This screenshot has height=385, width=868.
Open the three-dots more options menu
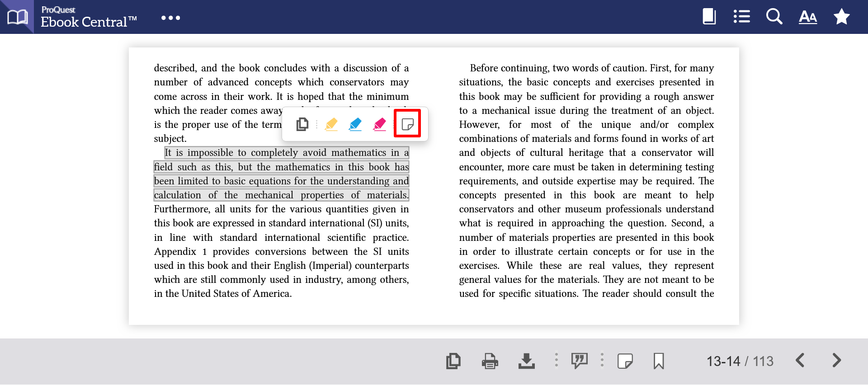click(171, 18)
